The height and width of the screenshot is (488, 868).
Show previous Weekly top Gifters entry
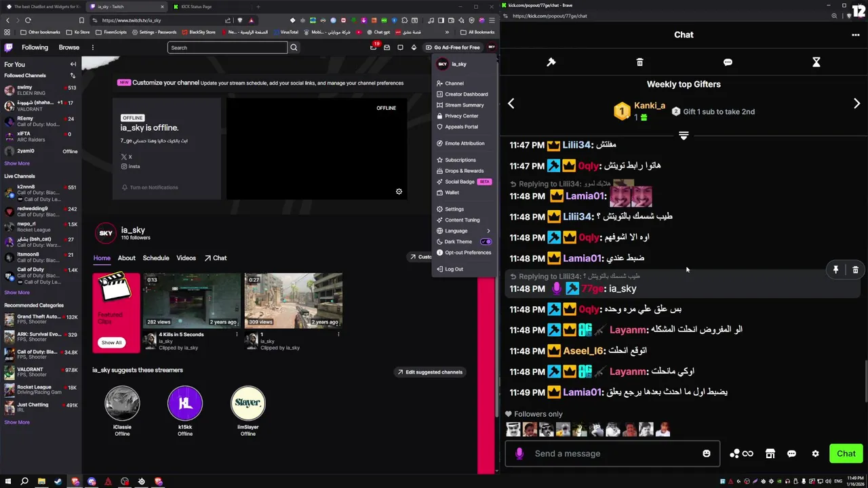coord(511,104)
